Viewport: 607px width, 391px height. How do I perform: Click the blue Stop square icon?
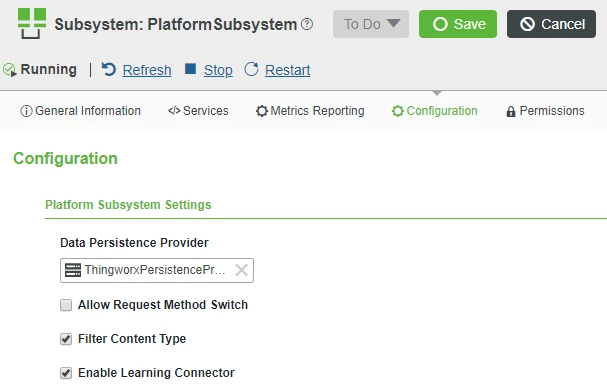coord(190,69)
